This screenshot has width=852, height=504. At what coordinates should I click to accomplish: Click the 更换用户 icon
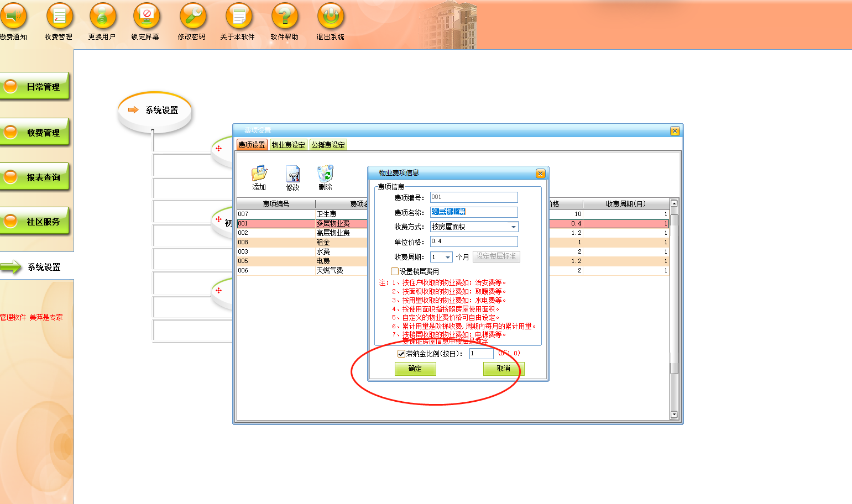(x=102, y=17)
